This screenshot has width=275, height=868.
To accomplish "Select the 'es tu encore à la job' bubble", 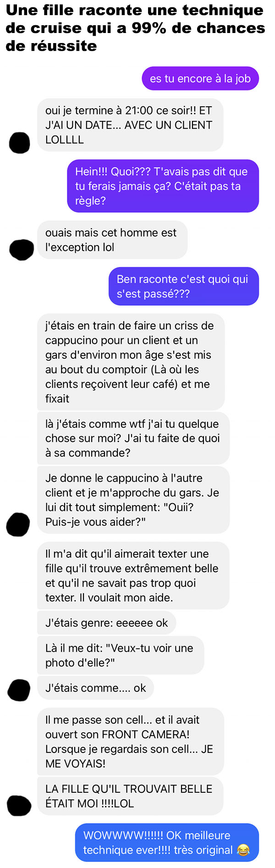I will 200,78.
